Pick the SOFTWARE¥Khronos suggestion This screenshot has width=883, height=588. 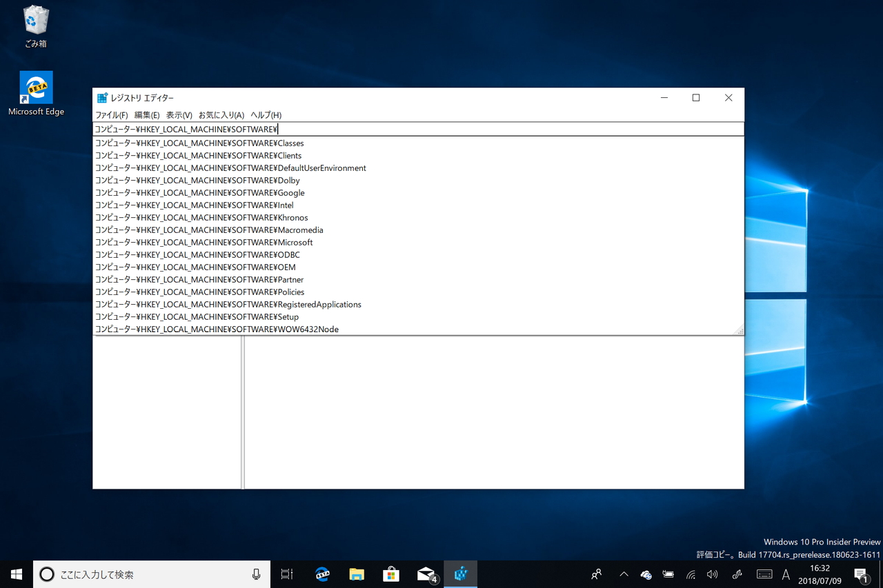click(x=418, y=218)
